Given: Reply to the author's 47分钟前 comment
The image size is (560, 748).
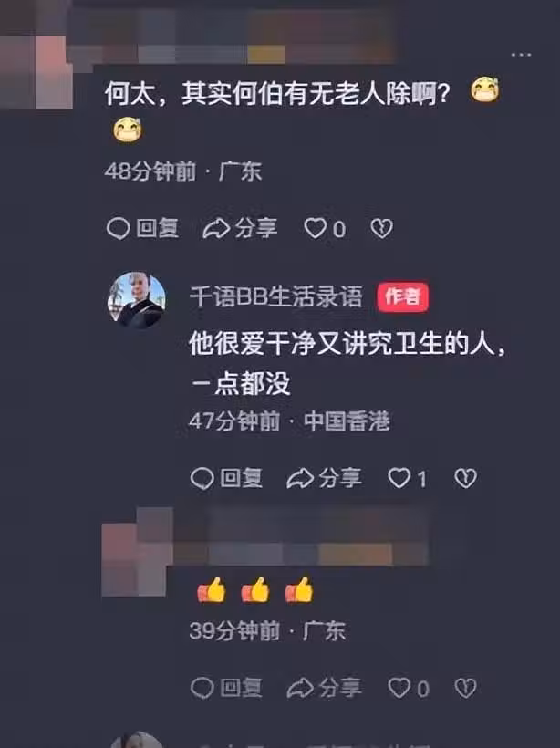Looking at the screenshot, I should tap(226, 478).
